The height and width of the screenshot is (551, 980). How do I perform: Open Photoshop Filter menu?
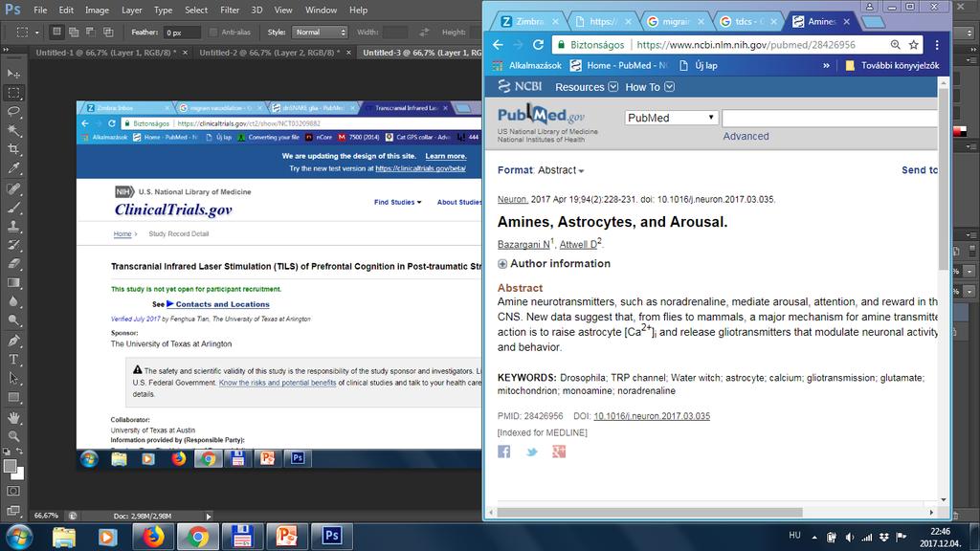tap(230, 10)
